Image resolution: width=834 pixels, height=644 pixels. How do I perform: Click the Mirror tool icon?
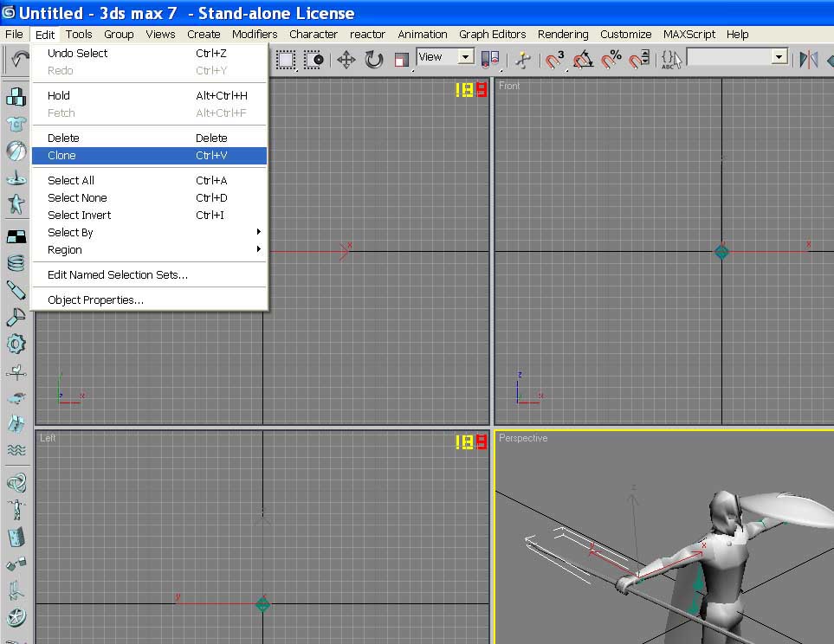809,60
